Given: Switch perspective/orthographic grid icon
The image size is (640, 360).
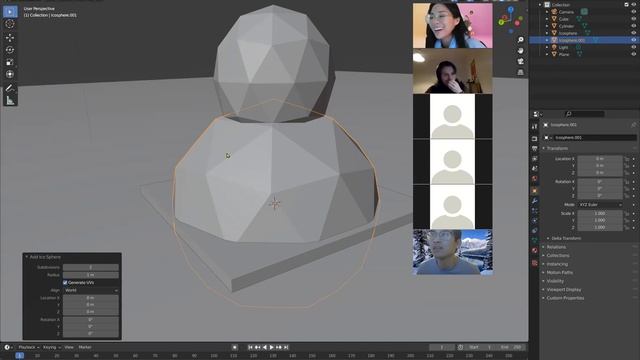Looking at the screenshot, I should (x=520, y=72).
